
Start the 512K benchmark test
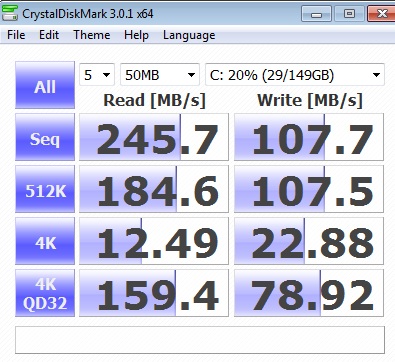point(45,189)
